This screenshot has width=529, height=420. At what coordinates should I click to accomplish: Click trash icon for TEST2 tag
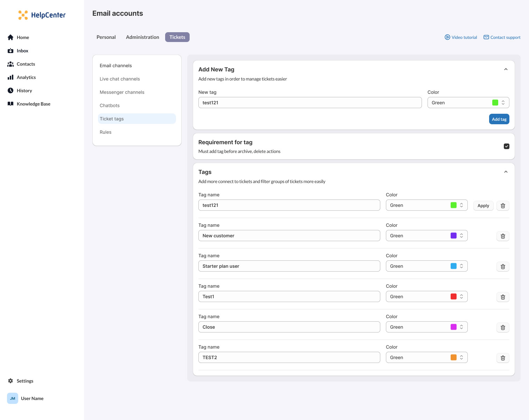503,358
